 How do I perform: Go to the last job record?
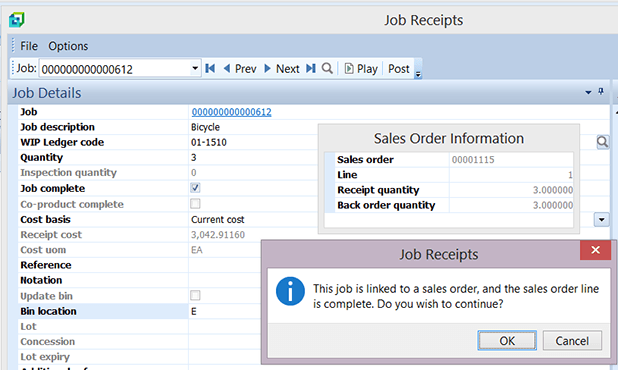click(311, 69)
